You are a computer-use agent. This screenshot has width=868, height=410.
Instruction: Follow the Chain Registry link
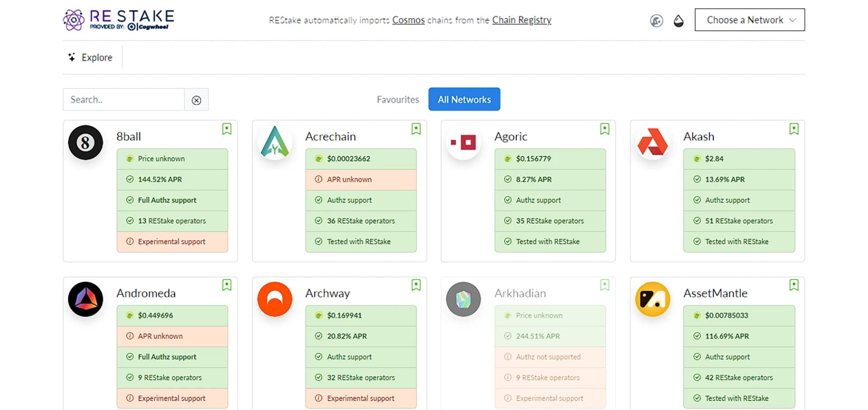pyautogui.click(x=522, y=20)
